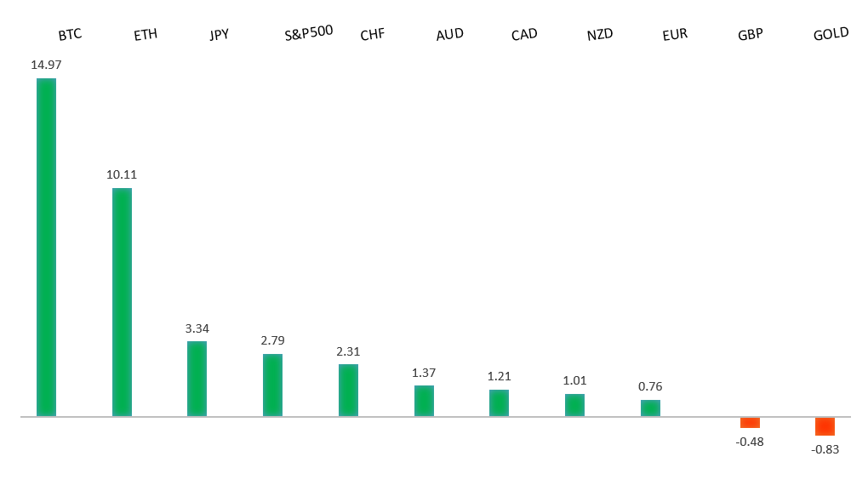The image size is (868, 485).
Task: Select the EUR axis label
Action: (x=675, y=35)
